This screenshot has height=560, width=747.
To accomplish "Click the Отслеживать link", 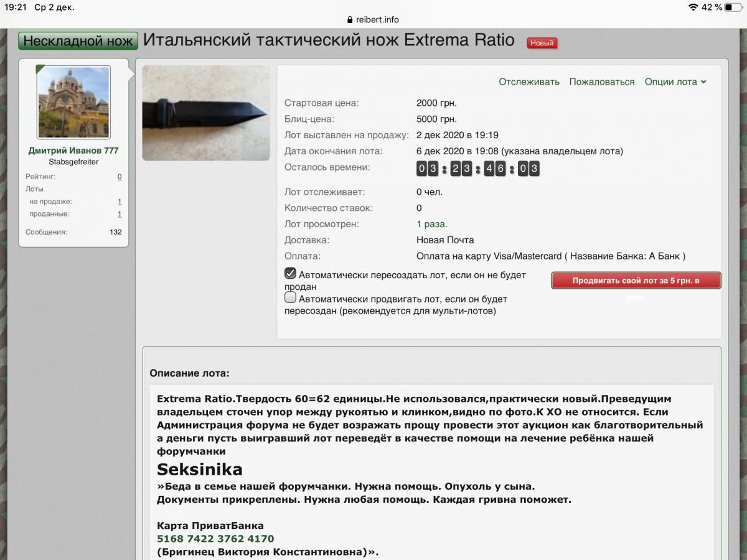I will (529, 82).
